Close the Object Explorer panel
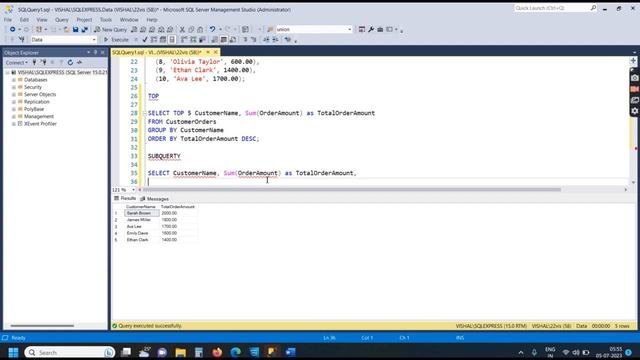 click(x=102, y=53)
